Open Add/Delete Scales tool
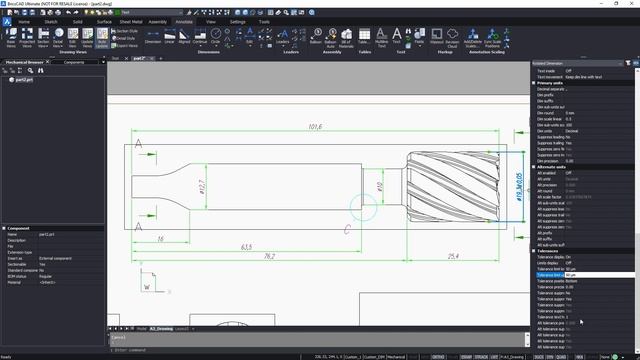 coord(473,38)
